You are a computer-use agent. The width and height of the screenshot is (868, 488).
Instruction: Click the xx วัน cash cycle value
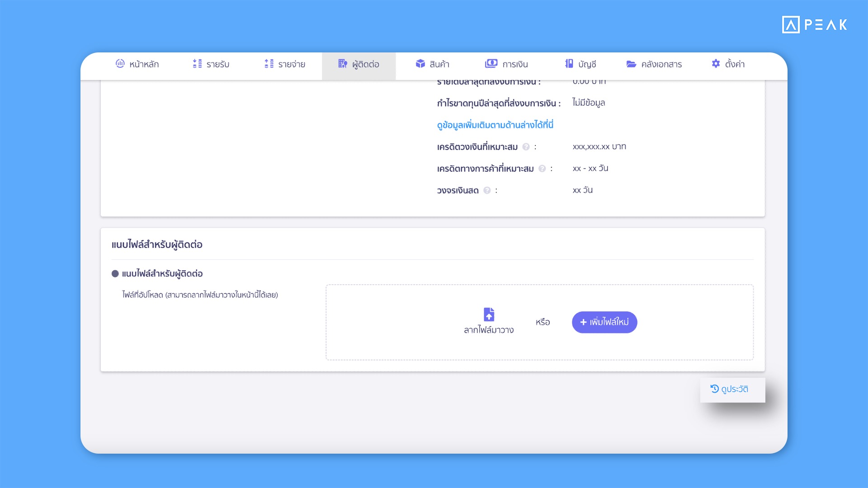coord(583,190)
